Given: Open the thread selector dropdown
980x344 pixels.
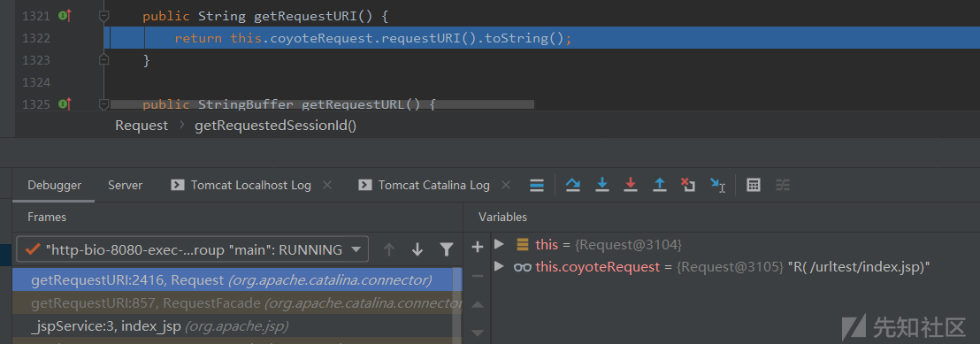Looking at the screenshot, I should (x=193, y=249).
